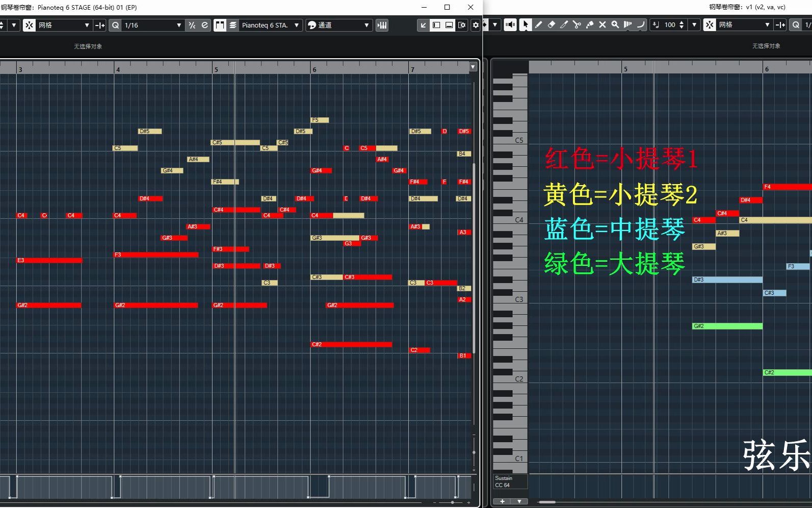This screenshot has height=508, width=812.
Task: Toggle acoustic feedback speaker icon
Action: click(x=510, y=24)
